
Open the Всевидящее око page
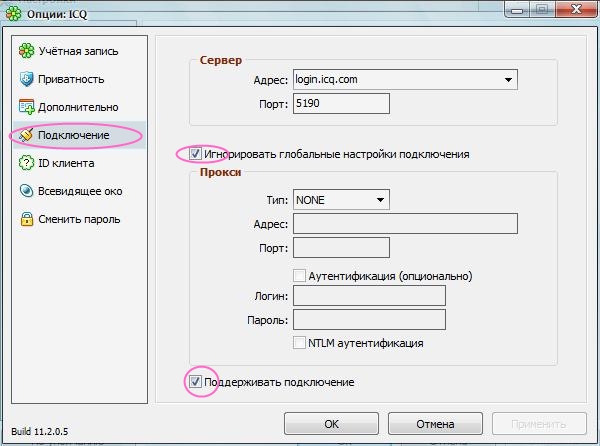point(79,191)
